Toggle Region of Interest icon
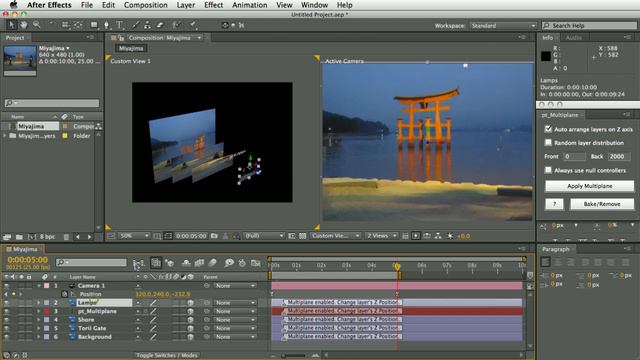 click(x=291, y=236)
